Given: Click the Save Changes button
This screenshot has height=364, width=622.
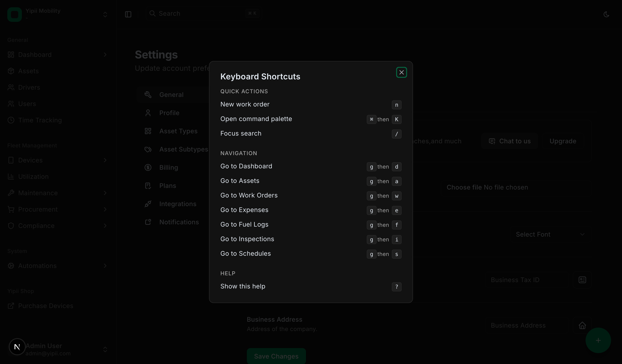Looking at the screenshot, I should click(x=276, y=356).
